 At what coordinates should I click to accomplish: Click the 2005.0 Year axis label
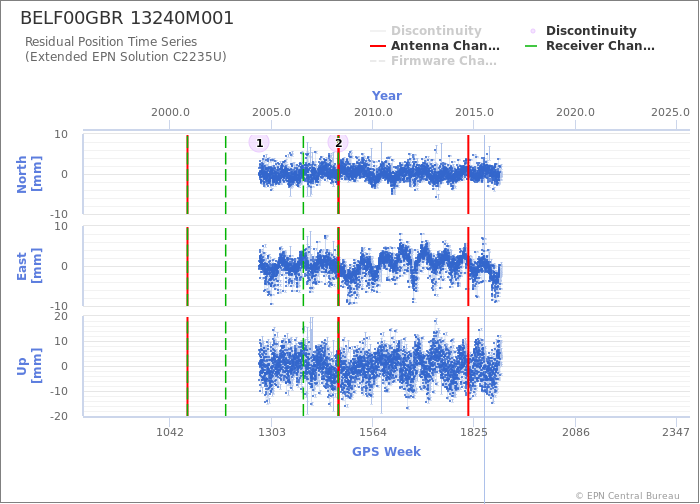(x=271, y=112)
